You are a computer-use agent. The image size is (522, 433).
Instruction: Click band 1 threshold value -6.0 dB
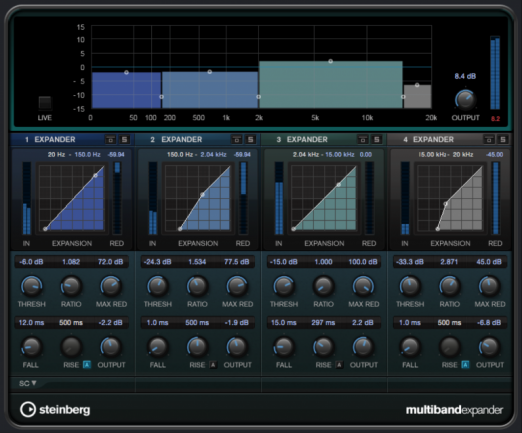point(31,262)
